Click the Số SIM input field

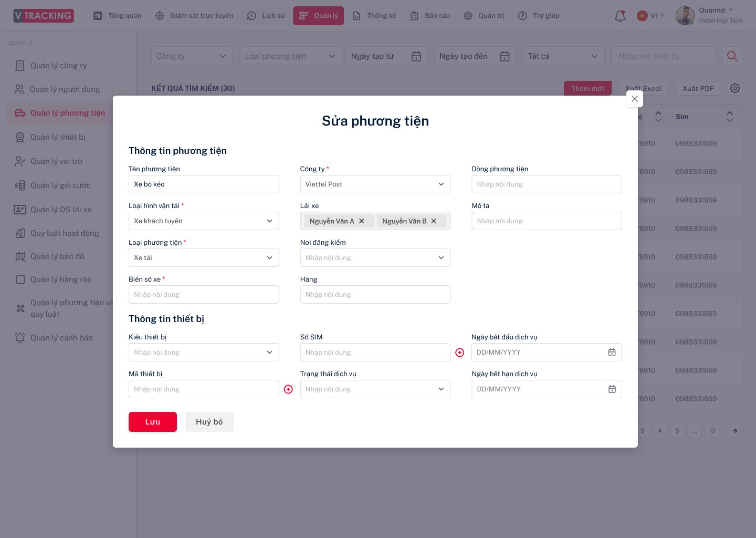375,353
